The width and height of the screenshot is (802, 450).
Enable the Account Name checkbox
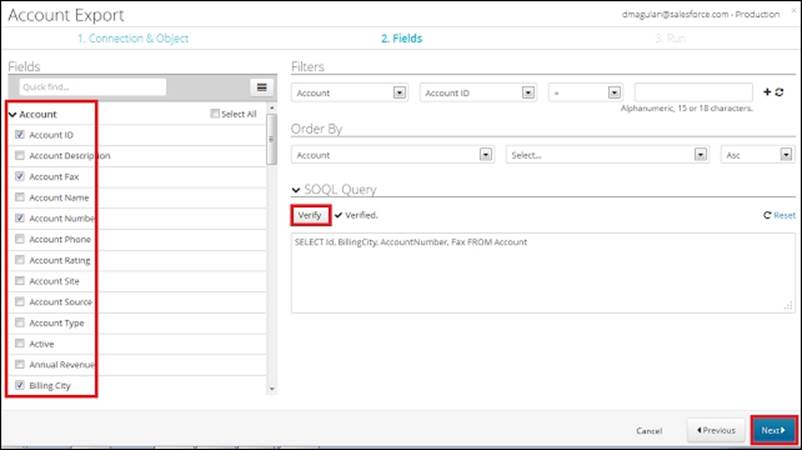click(20, 198)
